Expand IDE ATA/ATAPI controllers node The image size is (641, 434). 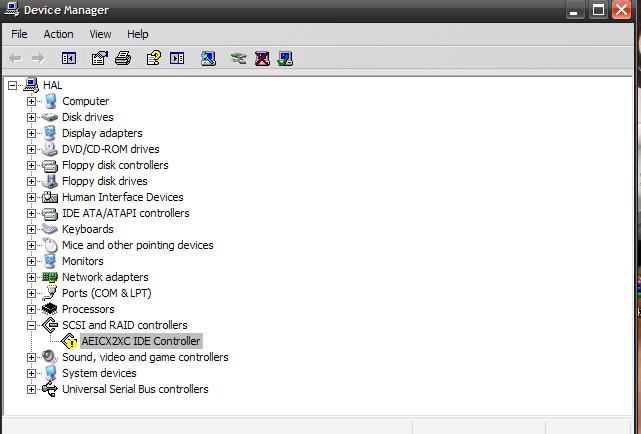[x=31, y=213]
